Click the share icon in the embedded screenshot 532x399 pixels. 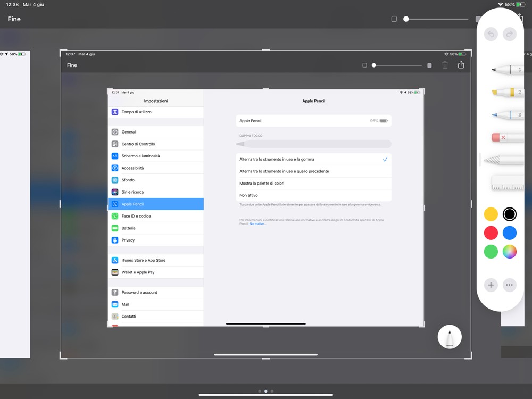461,65
